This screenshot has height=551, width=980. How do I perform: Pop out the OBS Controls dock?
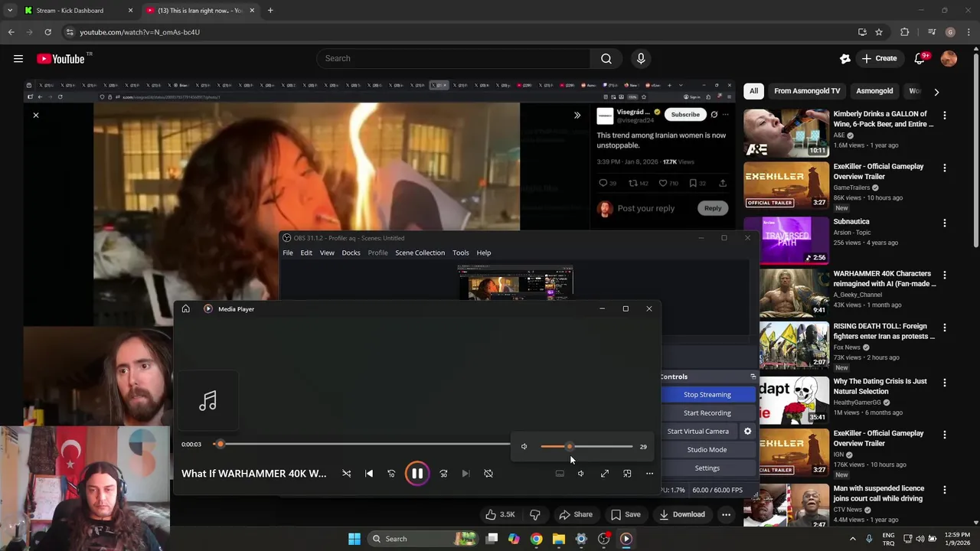pyautogui.click(x=753, y=377)
